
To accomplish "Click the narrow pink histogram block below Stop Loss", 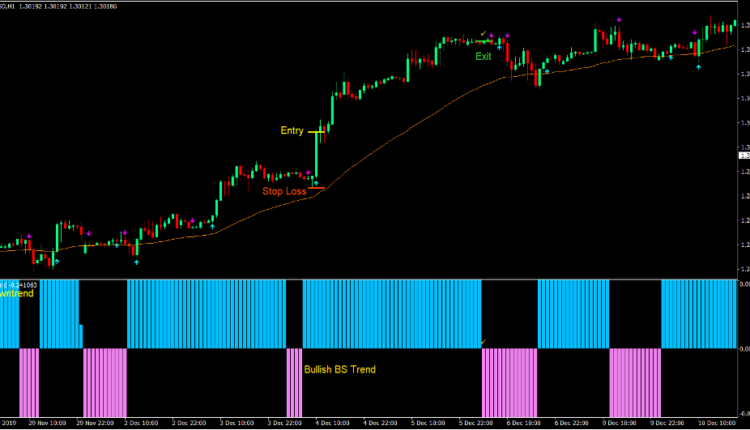I will (294, 382).
